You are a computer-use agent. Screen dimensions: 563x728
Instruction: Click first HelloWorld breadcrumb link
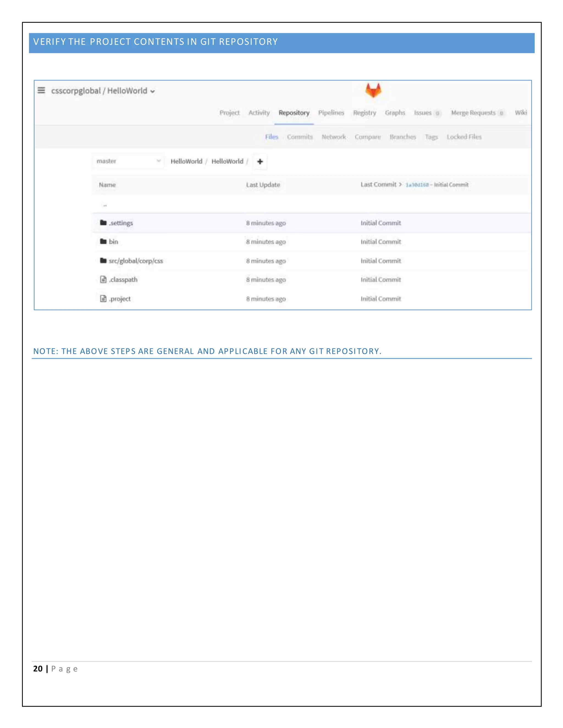pos(186,161)
